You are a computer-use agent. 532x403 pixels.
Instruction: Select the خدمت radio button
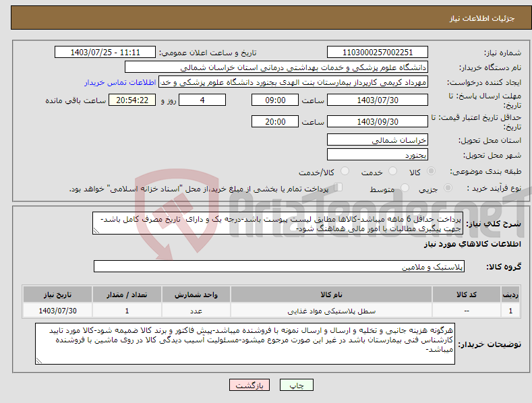click(x=392, y=171)
